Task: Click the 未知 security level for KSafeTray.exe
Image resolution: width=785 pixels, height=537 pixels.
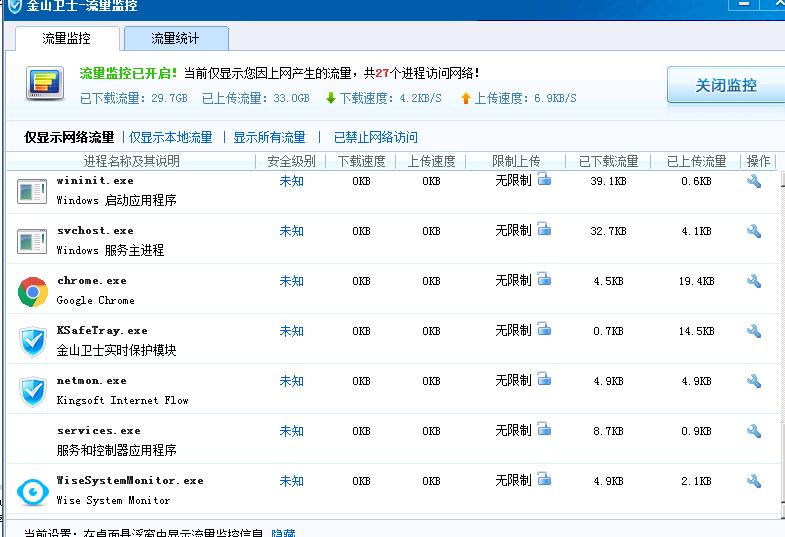Action: pyautogui.click(x=291, y=331)
